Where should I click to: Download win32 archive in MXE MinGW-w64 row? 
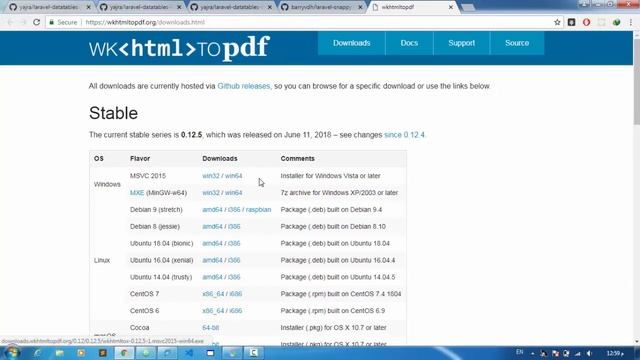(x=211, y=193)
